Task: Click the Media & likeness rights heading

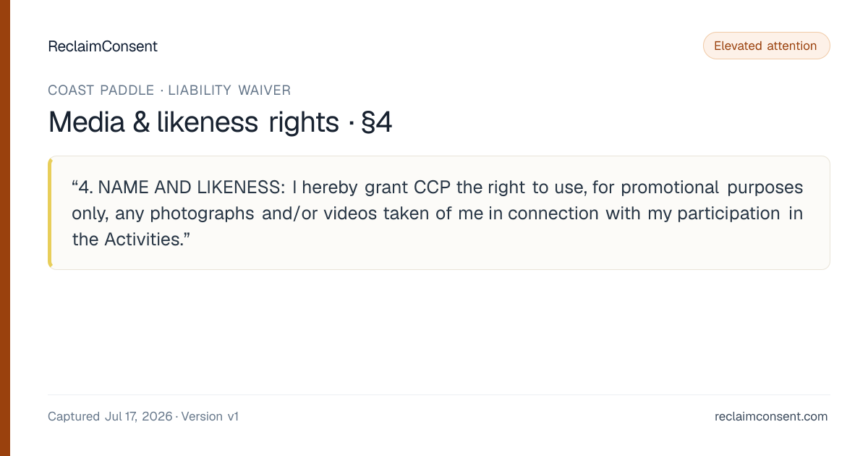Action: click(193, 122)
